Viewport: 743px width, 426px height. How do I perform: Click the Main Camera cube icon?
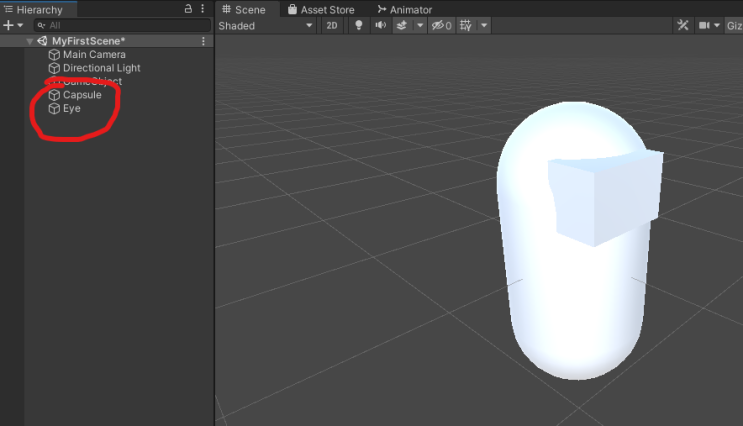click(54, 54)
